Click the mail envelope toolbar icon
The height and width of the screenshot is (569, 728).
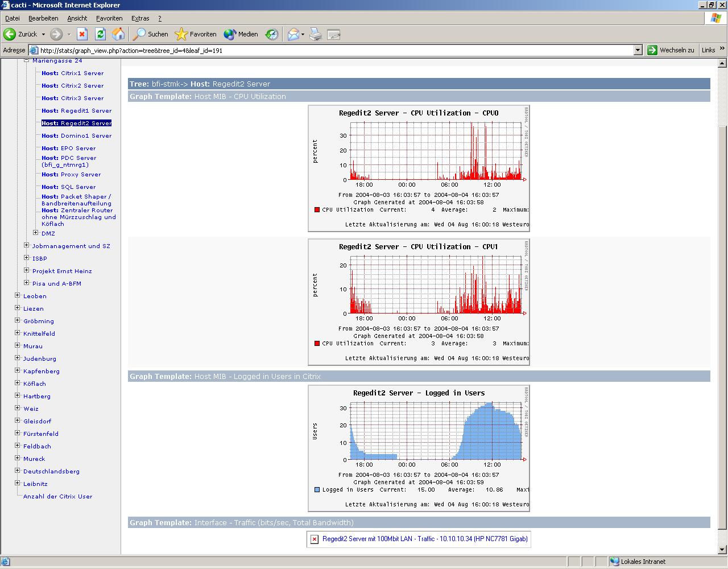click(293, 34)
